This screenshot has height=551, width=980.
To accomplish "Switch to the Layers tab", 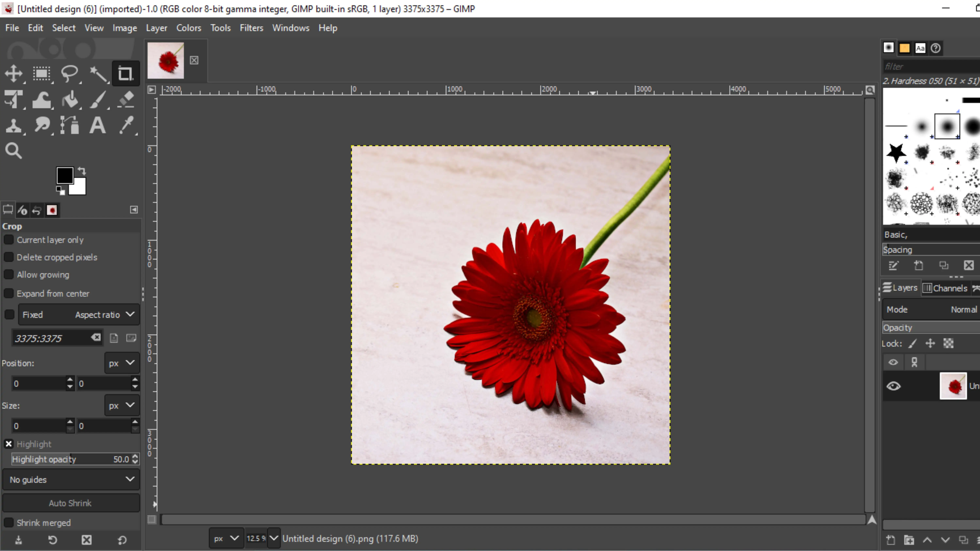I will (x=900, y=288).
